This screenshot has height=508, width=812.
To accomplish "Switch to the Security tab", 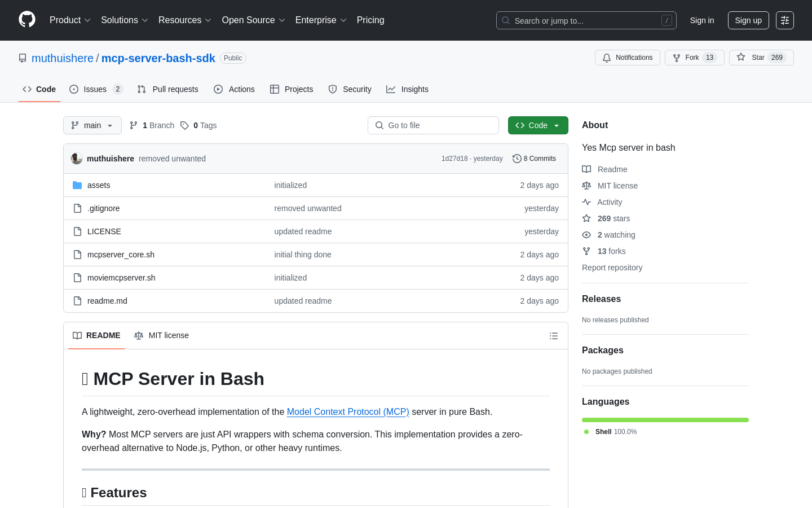I will [x=350, y=89].
